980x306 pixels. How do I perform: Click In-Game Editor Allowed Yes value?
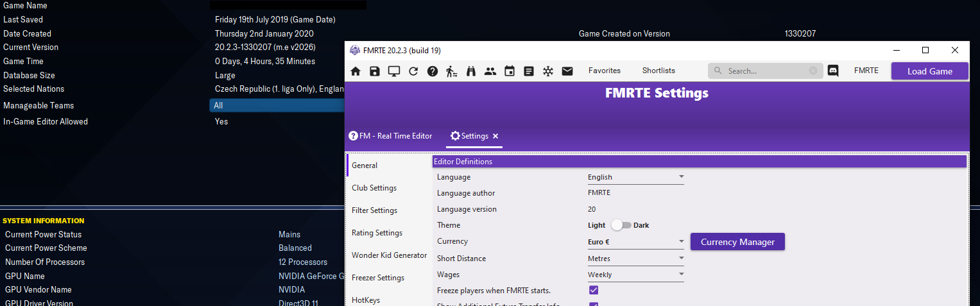coord(221,122)
